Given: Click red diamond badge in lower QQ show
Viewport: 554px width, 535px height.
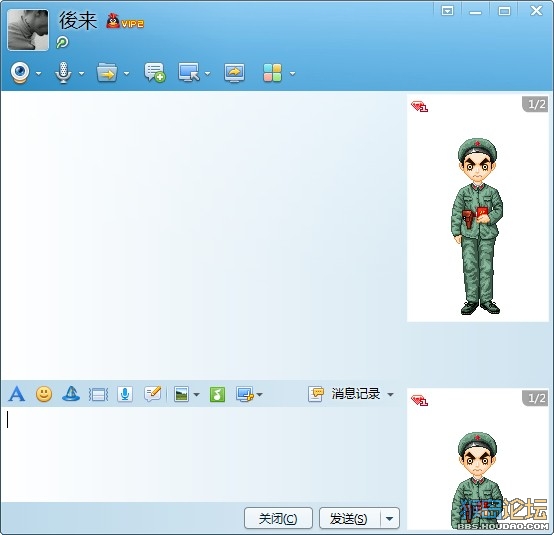Looking at the screenshot, I should (x=419, y=401).
